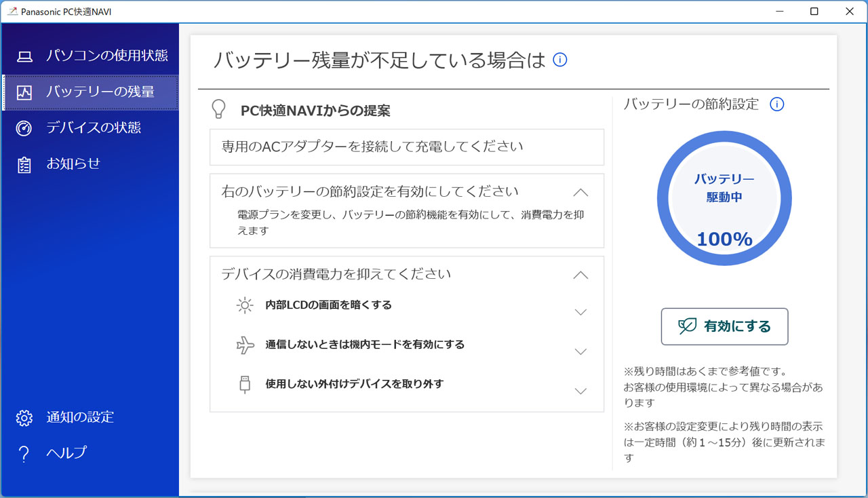Click the お知らせ document icon
Image resolution: width=868 pixels, height=498 pixels.
coord(25,163)
